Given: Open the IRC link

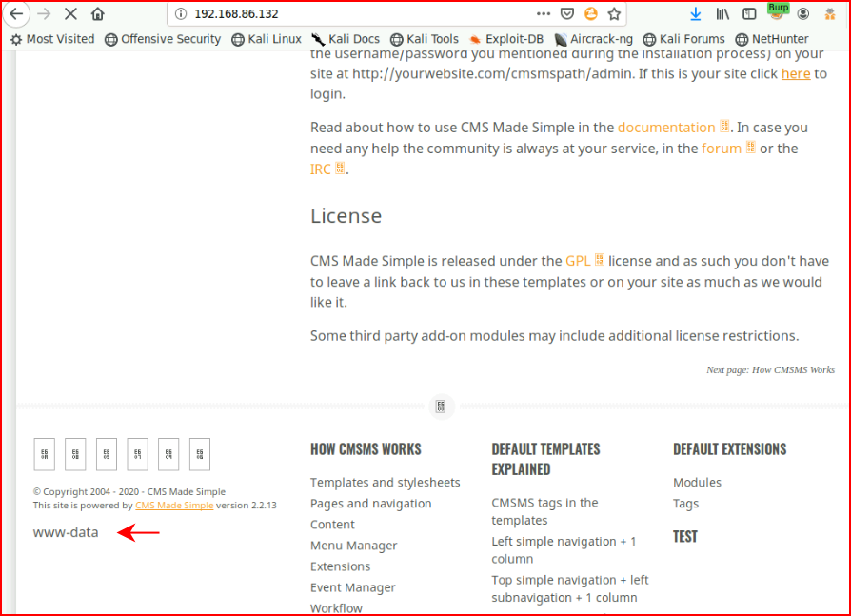Looking at the screenshot, I should (320, 169).
